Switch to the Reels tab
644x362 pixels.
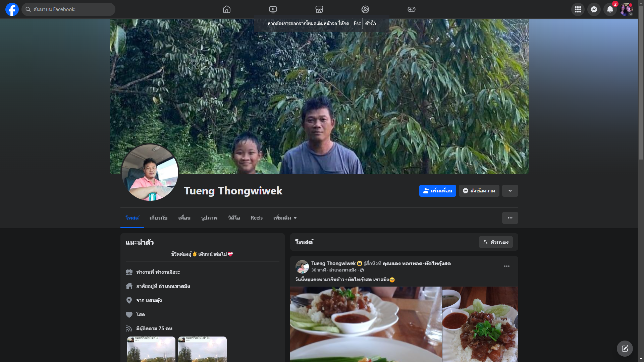(x=257, y=218)
